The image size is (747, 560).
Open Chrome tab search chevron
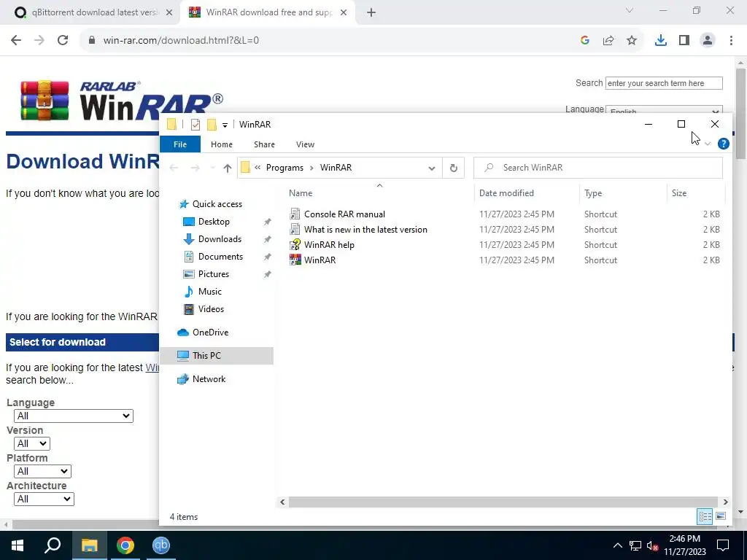pyautogui.click(x=630, y=10)
